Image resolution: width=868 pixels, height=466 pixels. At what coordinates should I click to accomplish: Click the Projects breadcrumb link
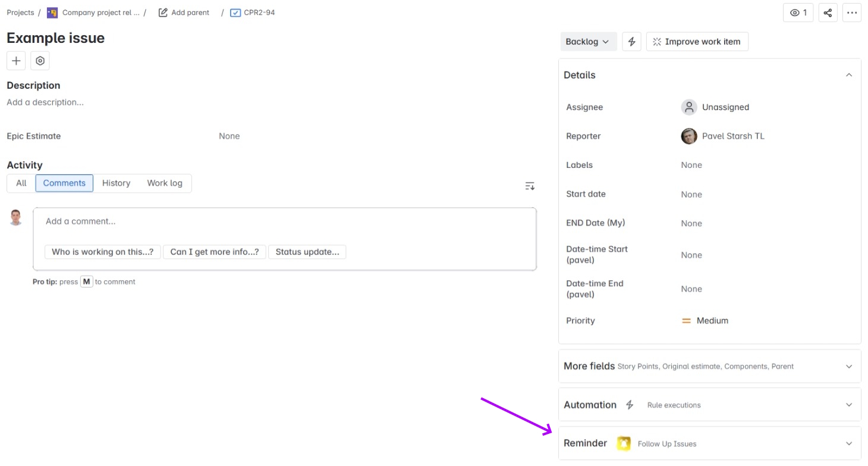tap(20, 12)
